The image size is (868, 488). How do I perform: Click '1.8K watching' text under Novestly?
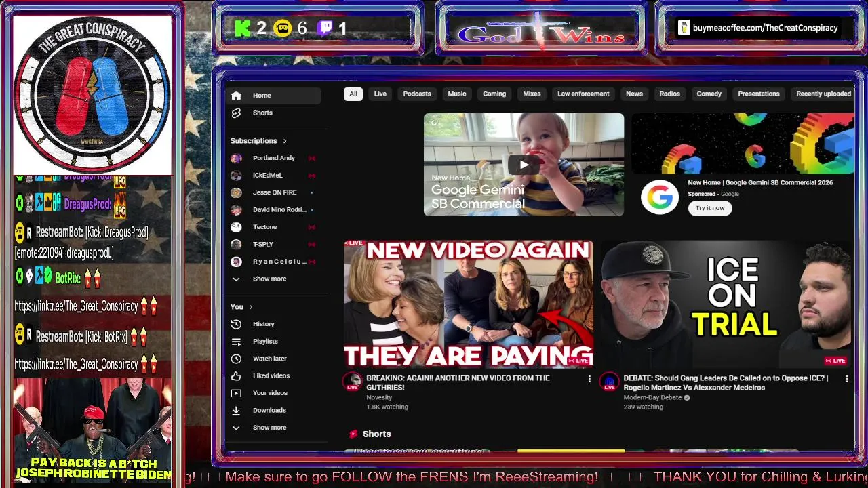(x=387, y=407)
